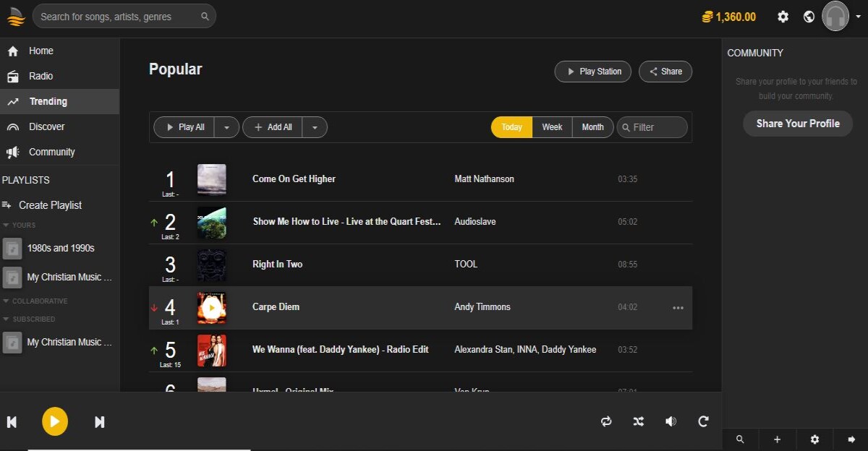
Task: Click the Play Station button
Action: click(592, 72)
